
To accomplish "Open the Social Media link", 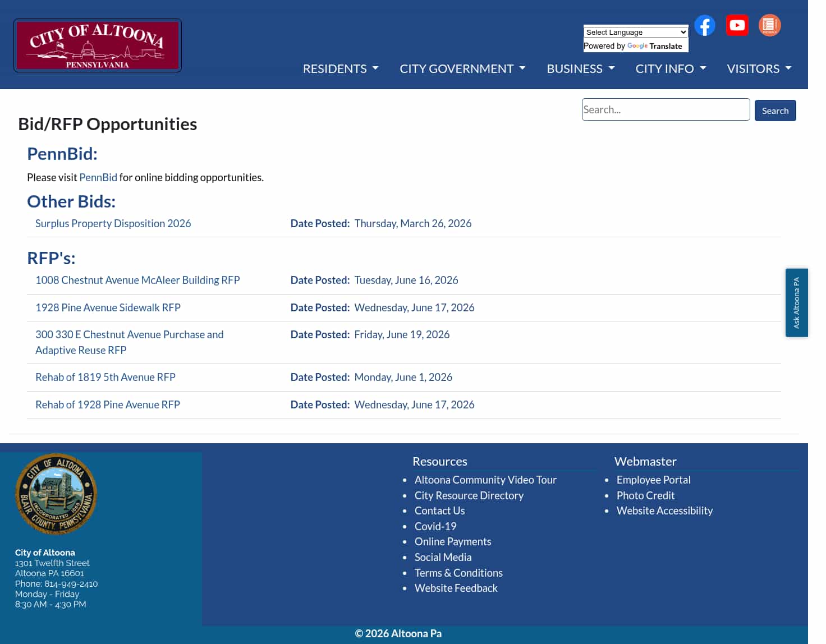I will point(443,557).
